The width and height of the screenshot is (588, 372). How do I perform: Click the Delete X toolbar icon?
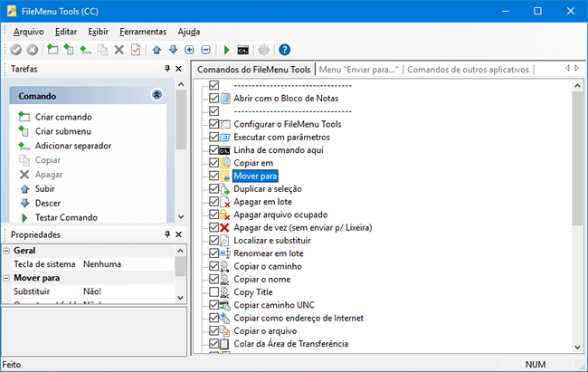(x=119, y=50)
